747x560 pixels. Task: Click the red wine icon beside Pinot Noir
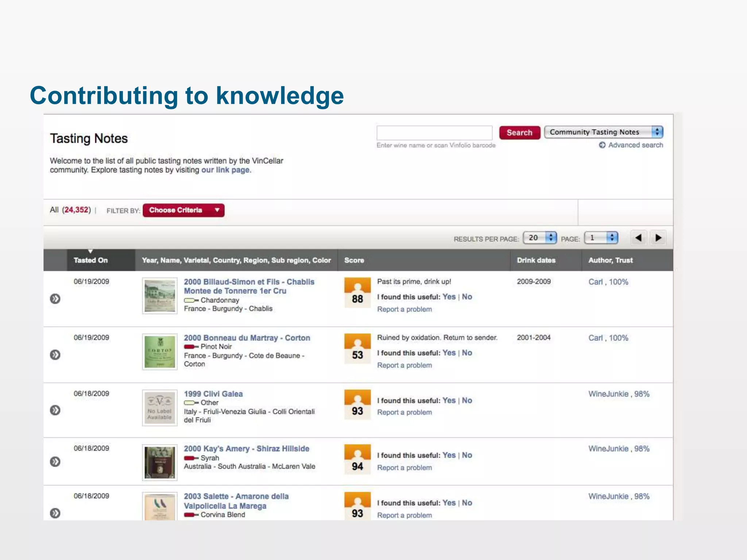191,347
